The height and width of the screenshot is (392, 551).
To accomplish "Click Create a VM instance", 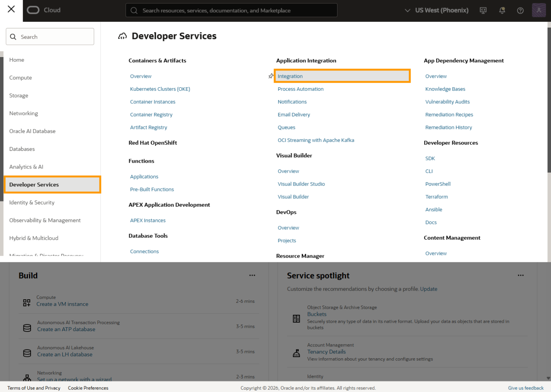I will tap(62, 304).
